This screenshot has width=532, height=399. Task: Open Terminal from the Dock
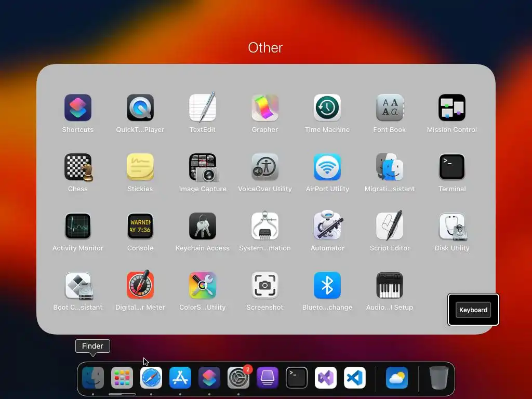tap(297, 378)
